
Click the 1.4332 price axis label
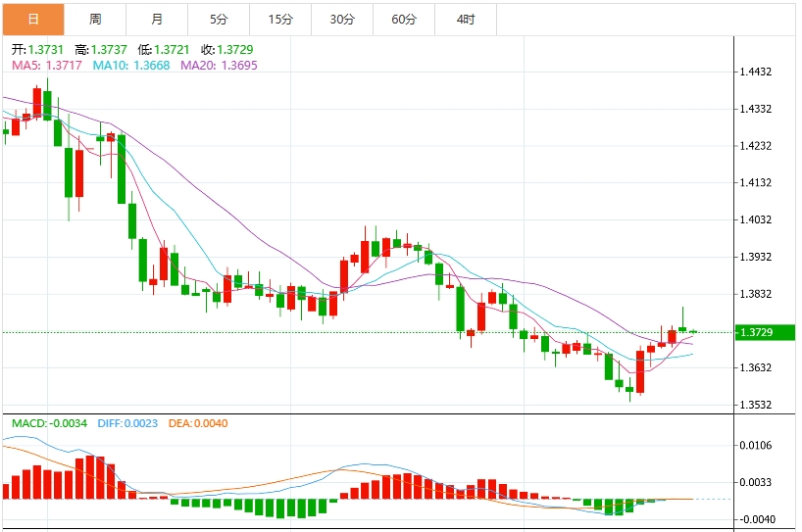tap(756, 109)
